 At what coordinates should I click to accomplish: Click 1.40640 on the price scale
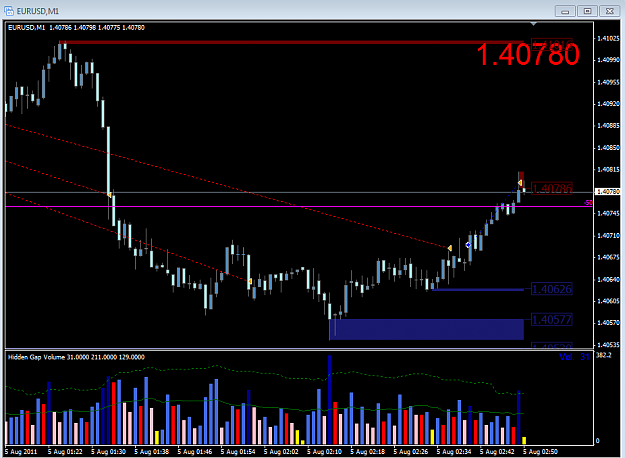click(x=608, y=279)
